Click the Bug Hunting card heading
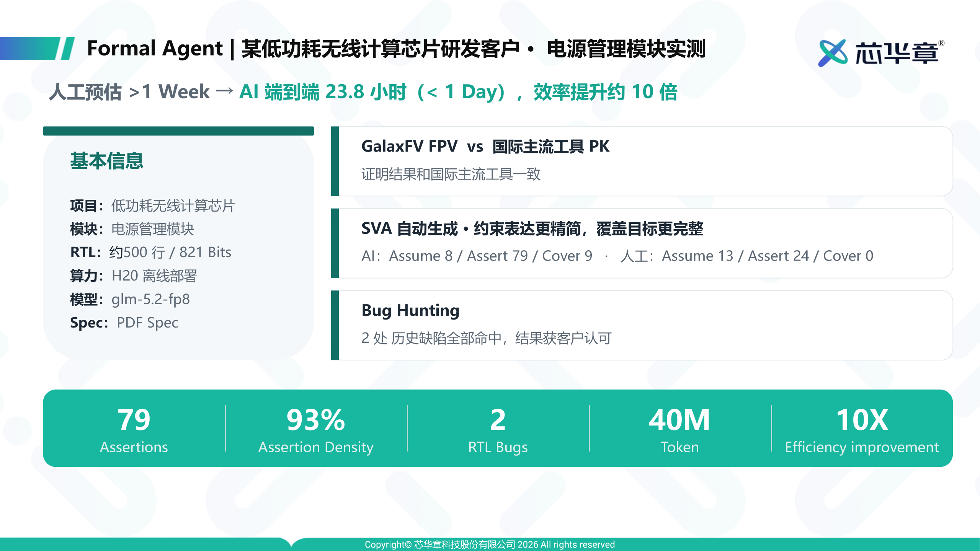The width and height of the screenshot is (980, 551). click(410, 310)
